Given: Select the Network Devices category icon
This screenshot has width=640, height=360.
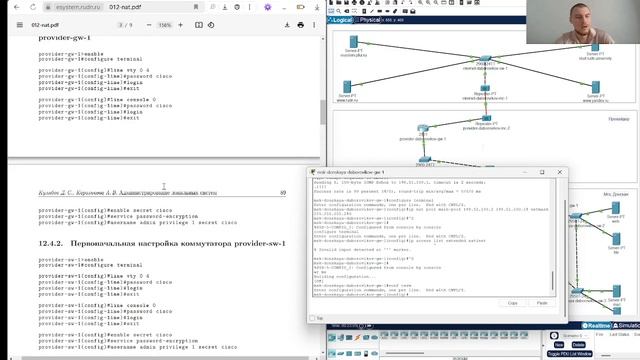Looking at the screenshot, I should 332,338.
